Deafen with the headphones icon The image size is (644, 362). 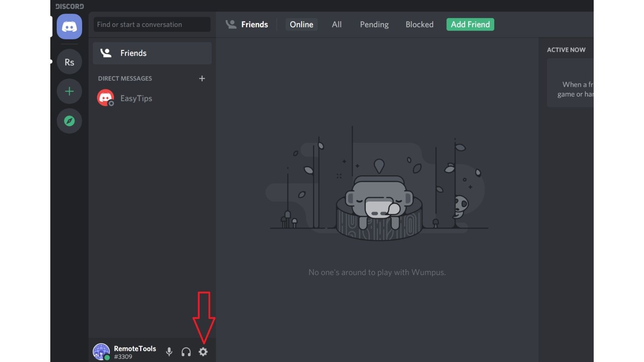pos(186,352)
